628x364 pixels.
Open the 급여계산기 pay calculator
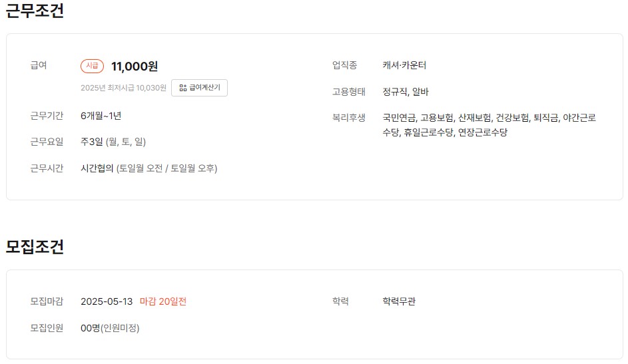pos(199,88)
